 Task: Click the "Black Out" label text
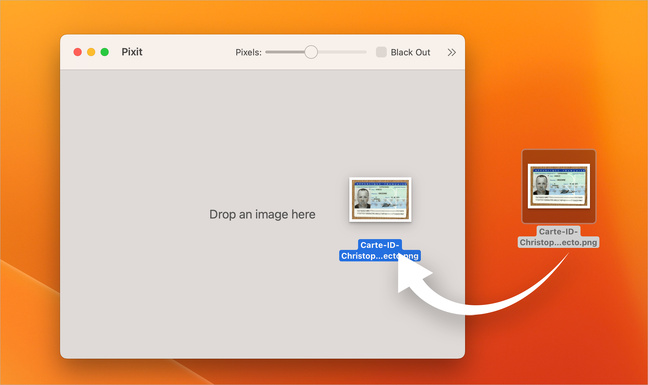(410, 52)
